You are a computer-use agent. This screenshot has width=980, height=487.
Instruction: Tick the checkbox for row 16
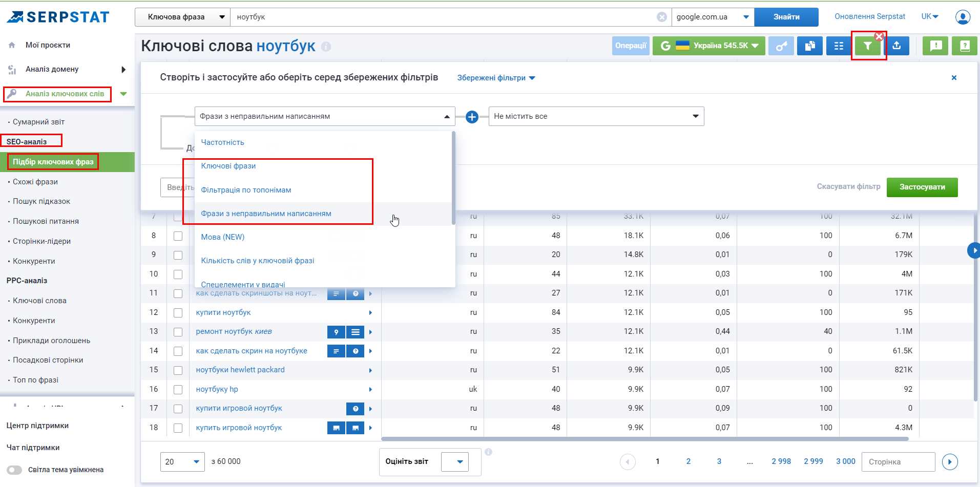pos(178,390)
